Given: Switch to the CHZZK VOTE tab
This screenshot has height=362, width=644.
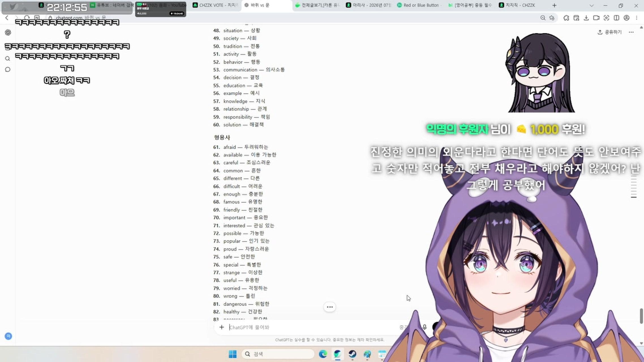Looking at the screenshot, I should 216,5.
